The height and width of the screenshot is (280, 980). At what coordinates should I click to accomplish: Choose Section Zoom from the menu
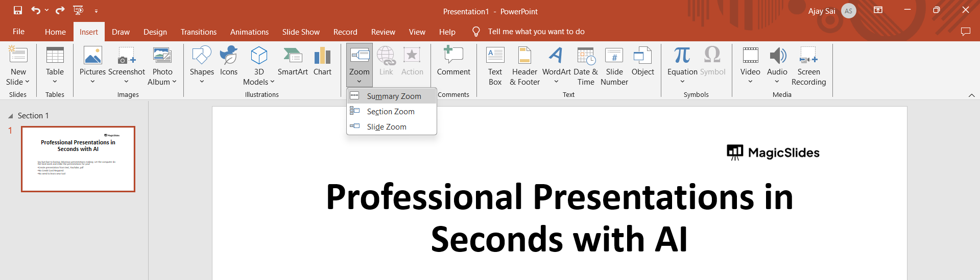[392, 111]
